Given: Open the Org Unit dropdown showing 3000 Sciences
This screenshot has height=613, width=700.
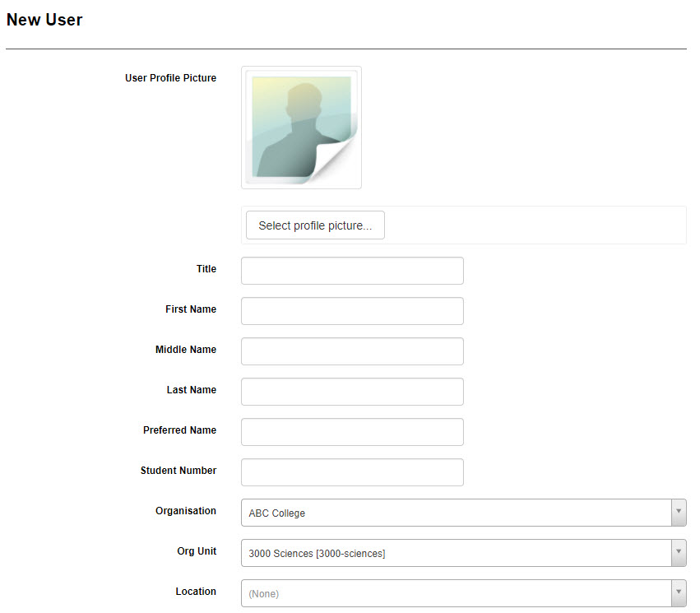Looking at the screenshot, I should coord(457,553).
